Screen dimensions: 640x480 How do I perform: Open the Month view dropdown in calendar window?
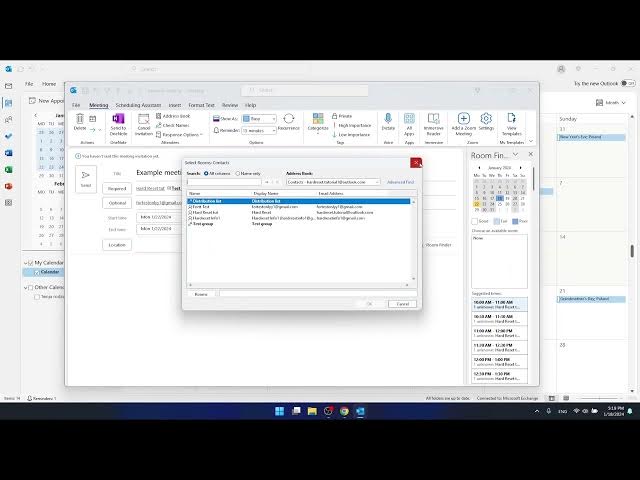point(611,103)
